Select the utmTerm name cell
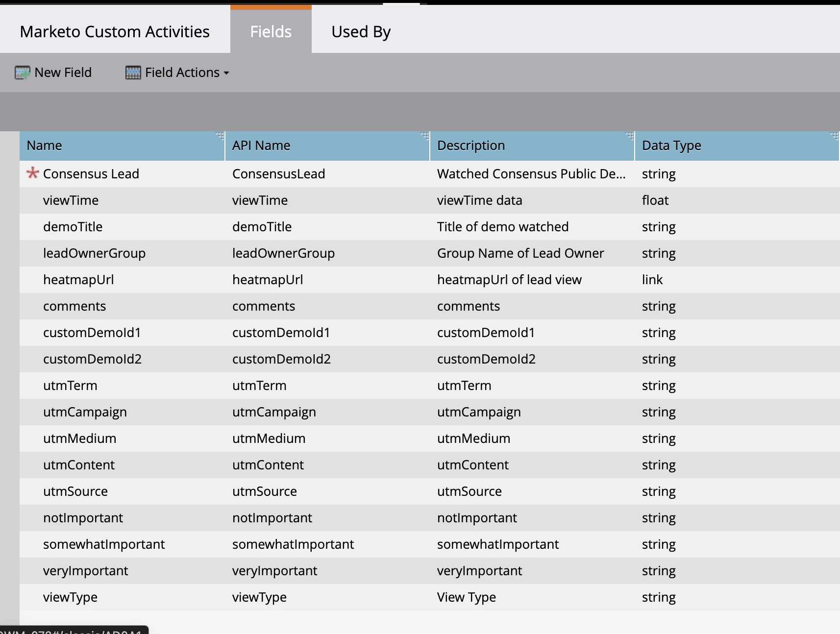This screenshot has height=634, width=840. [70, 386]
